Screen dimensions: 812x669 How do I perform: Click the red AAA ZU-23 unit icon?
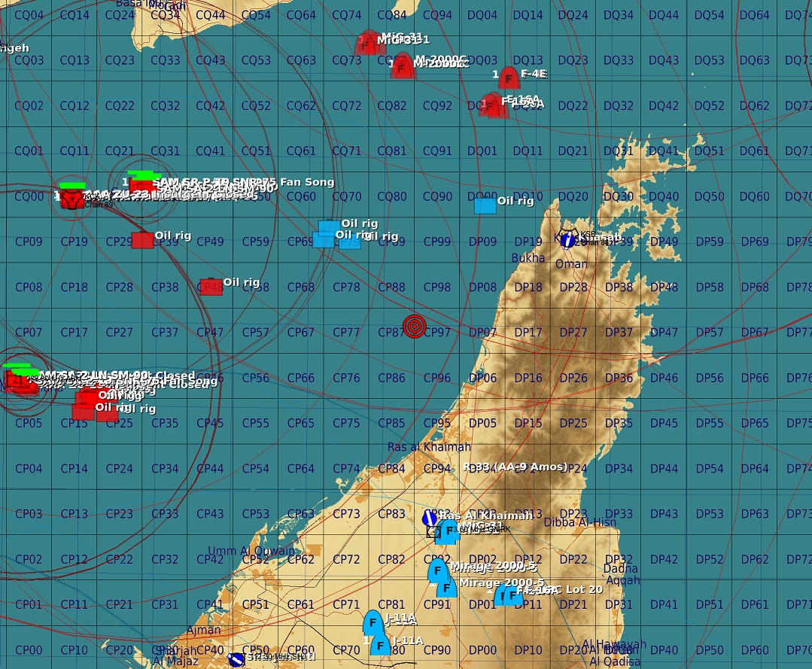tap(71, 198)
